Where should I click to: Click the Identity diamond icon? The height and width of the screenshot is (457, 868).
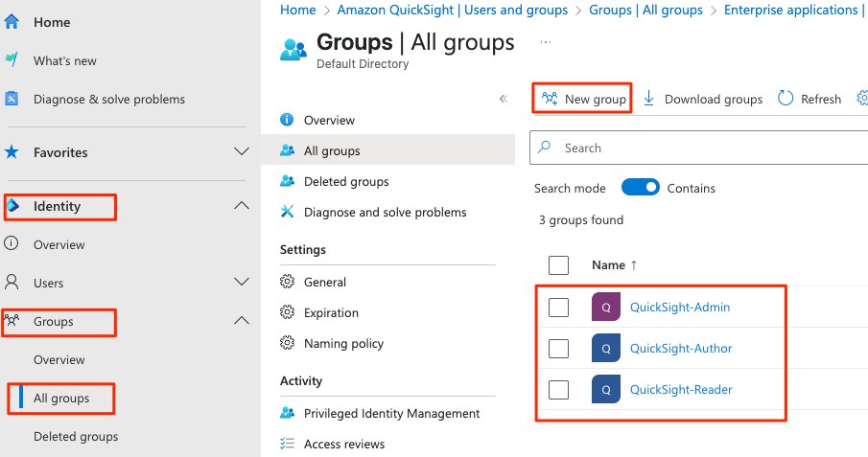coord(13,206)
